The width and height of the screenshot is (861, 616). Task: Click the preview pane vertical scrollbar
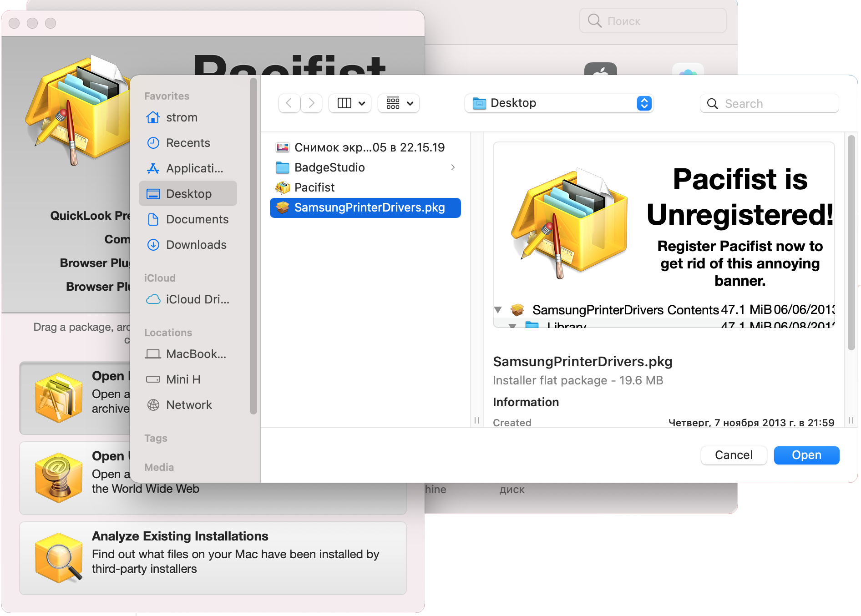[851, 243]
